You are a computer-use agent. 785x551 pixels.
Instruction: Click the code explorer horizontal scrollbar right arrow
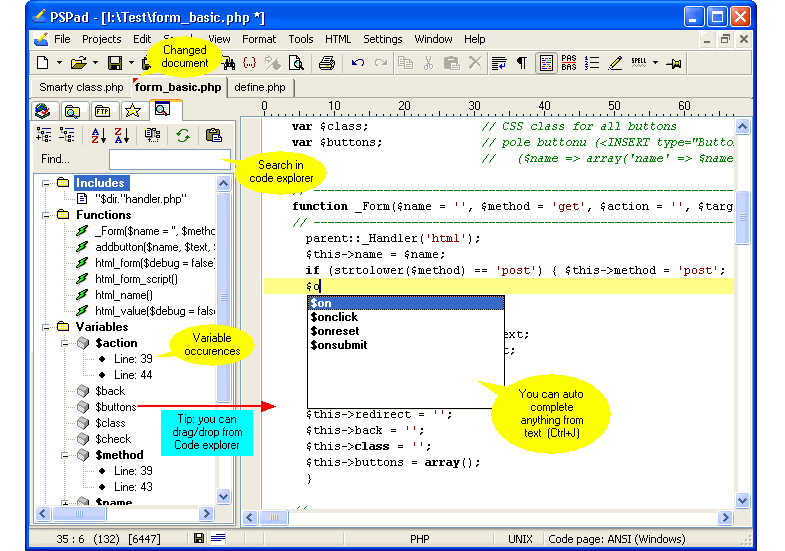click(206, 513)
